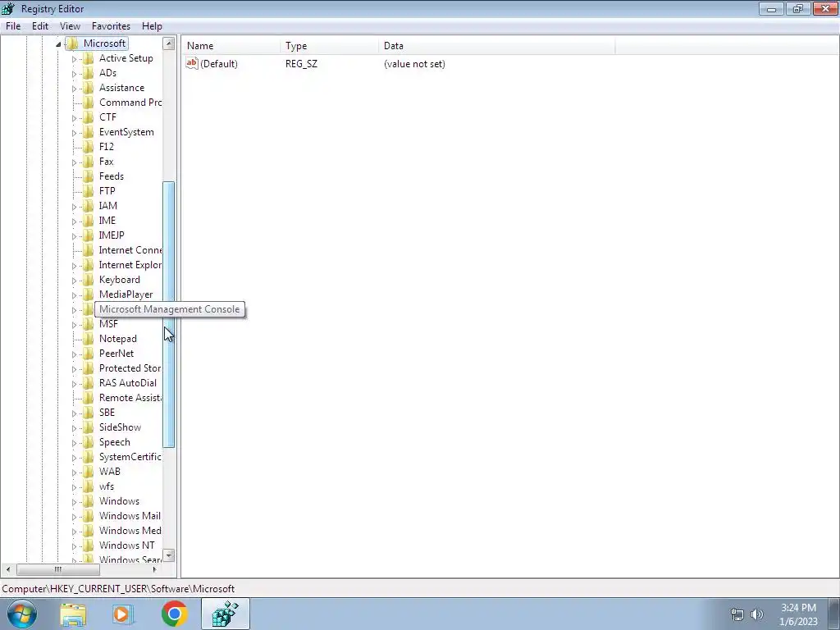Click the Internet Connection folder icon
The height and width of the screenshot is (630, 840).
89,250
